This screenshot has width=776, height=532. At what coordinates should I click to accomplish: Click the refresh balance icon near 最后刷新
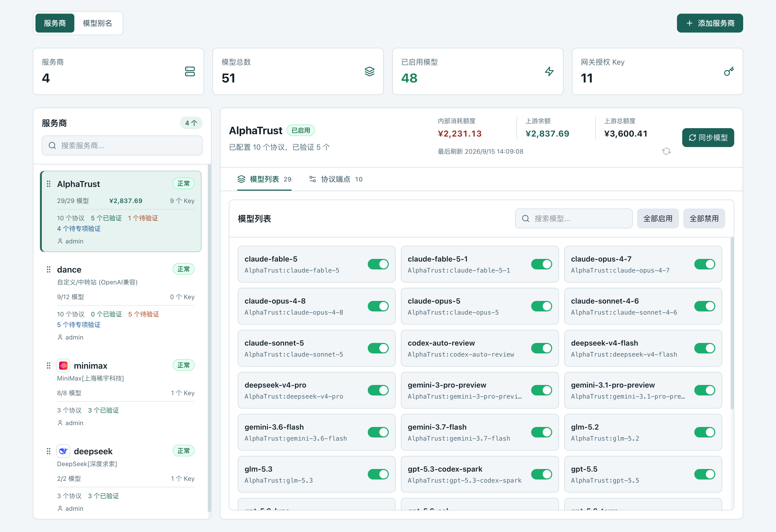(x=666, y=151)
